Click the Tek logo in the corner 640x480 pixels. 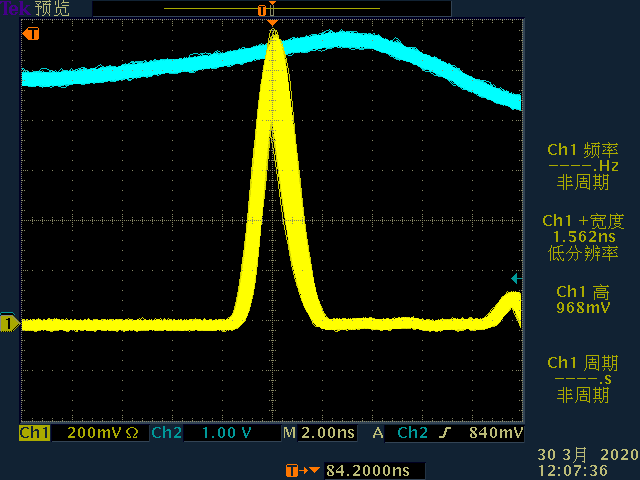tap(16, 8)
